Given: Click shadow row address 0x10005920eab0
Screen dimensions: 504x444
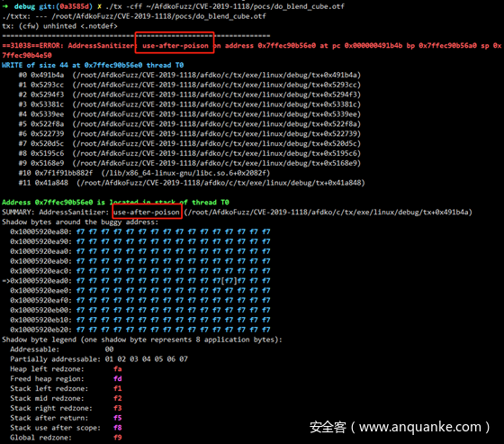Looking at the screenshot, I should point(40,261).
